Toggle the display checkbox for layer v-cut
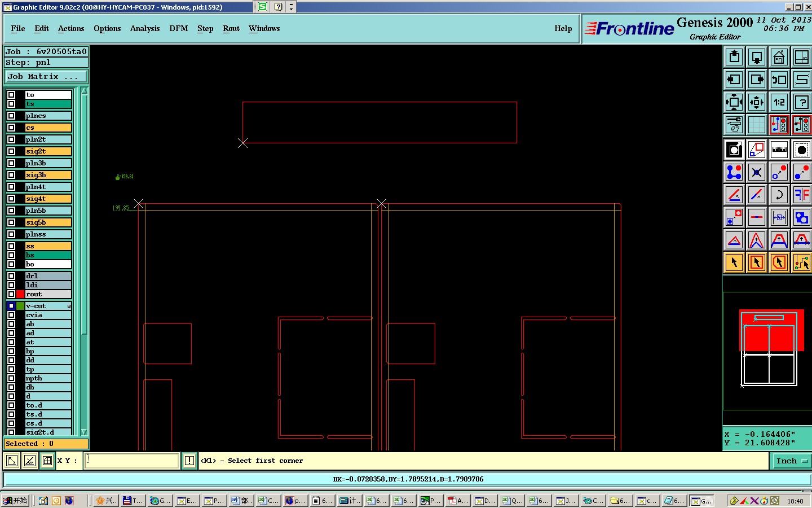This screenshot has width=812, height=508. 11,306
